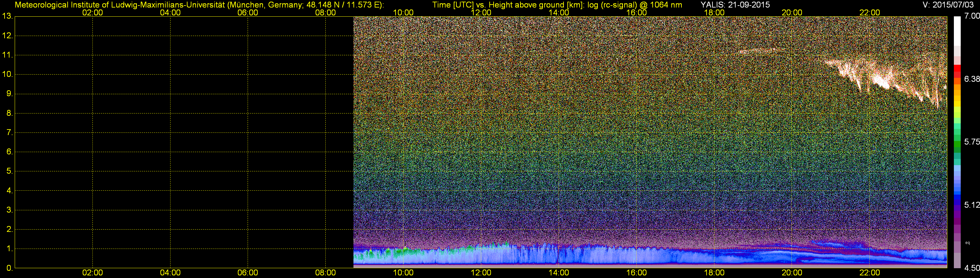The height and width of the screenshot is (278, 980).
Task: Select 22:00 on the bottom time axis
Action: coord(869,273)
